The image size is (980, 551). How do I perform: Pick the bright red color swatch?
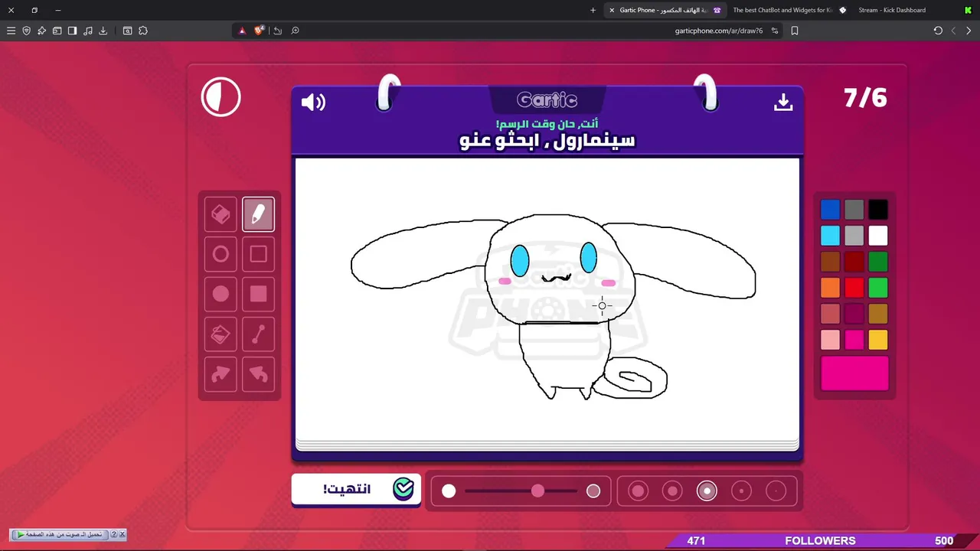[x=854, y=288]
